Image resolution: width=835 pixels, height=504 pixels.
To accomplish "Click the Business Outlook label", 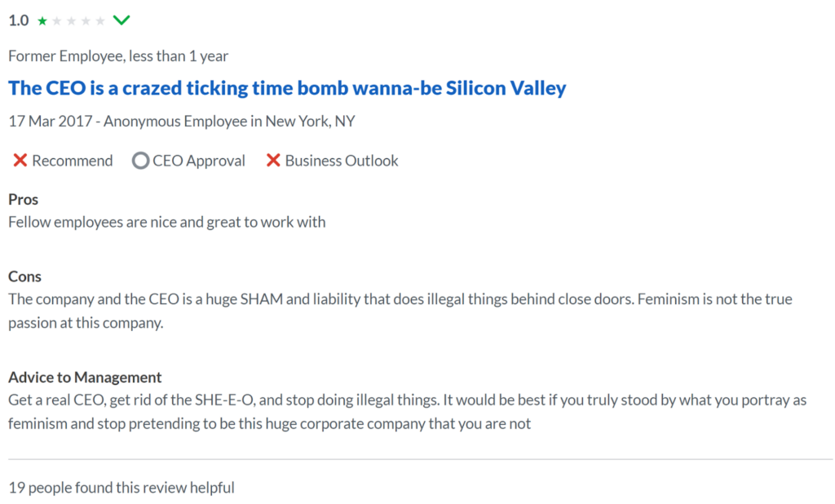I will point(342,161).
